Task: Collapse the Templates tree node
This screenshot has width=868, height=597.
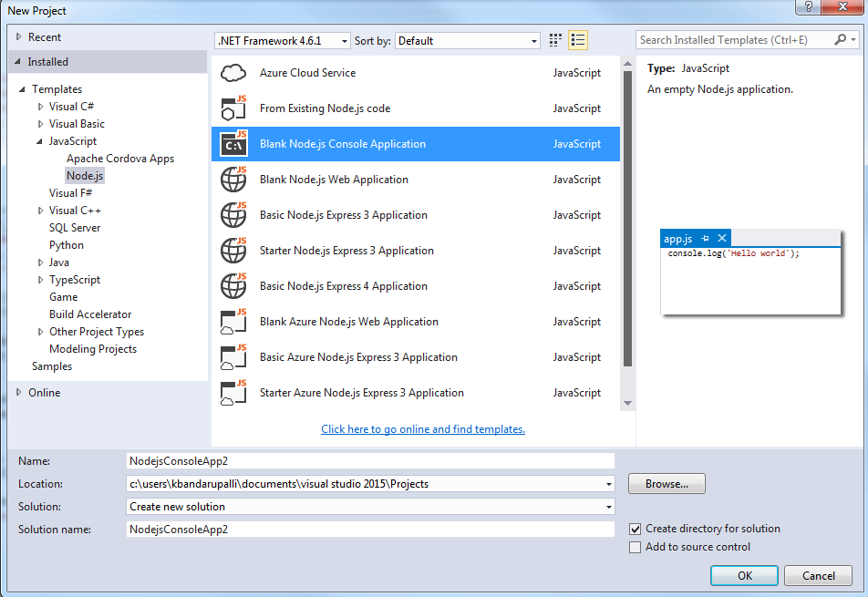Action: 22,89
